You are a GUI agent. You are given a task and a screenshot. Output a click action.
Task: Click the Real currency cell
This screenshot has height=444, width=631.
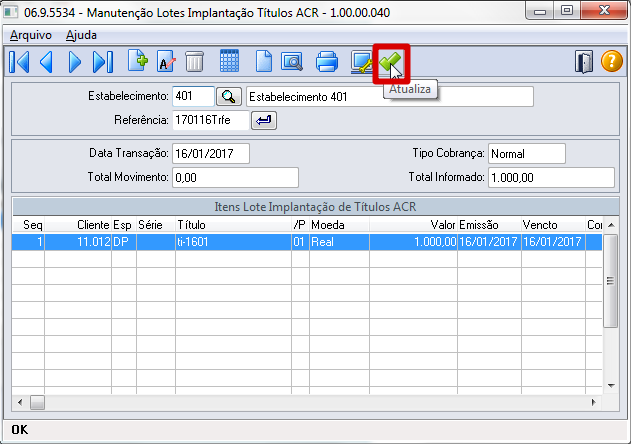point(339,242)
